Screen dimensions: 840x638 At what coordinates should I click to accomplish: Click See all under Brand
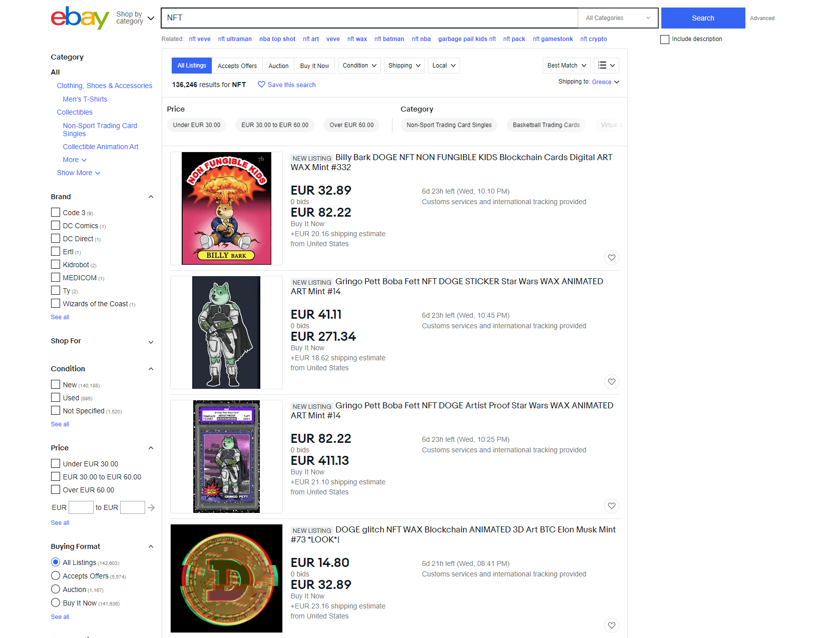(60, 317)
